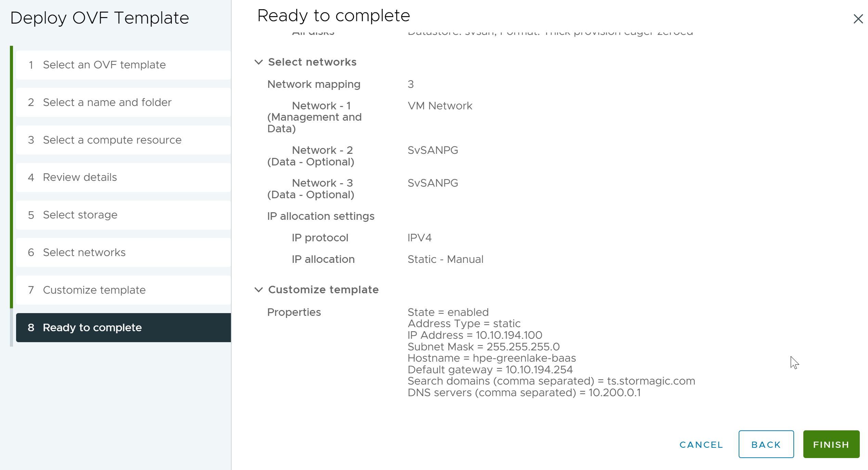Select step 8 Ready to complete
868x470 pixels.
[x=123, y=328]
